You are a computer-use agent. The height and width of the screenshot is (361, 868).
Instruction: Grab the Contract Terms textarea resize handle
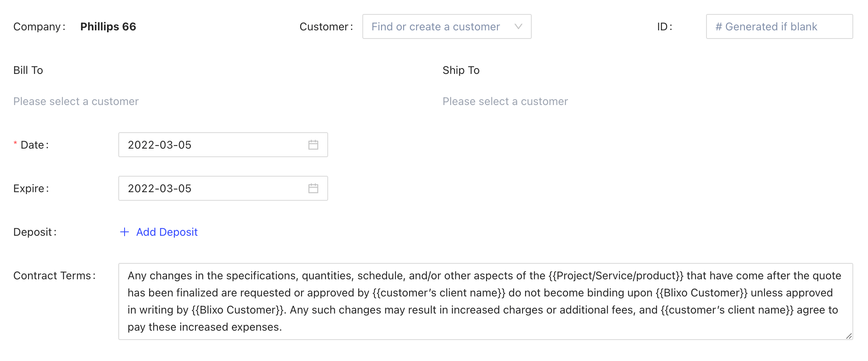point(849,336)
